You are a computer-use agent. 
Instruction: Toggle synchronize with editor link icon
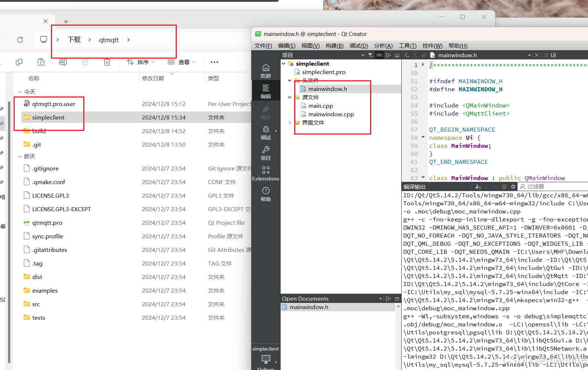(379, 55)
